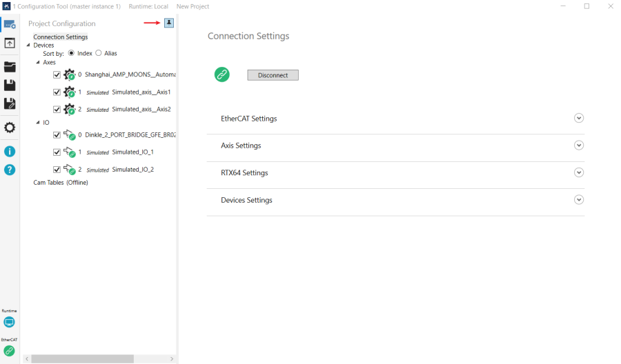Click the Save As disk with pencil icon
The height and width of the screenshot is (364, 621).
point(10,103)
